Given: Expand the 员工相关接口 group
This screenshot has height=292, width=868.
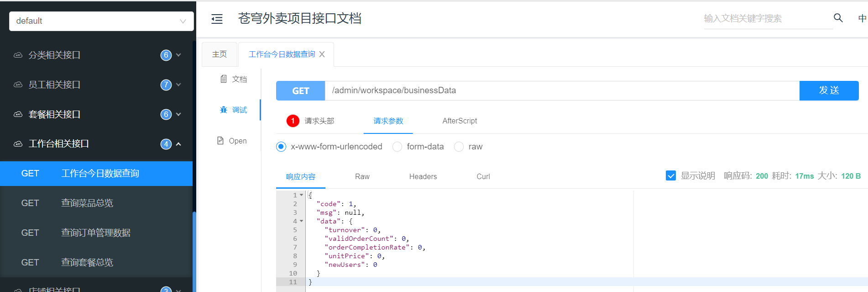Looking at the screenshot, I should coord(178,85).
